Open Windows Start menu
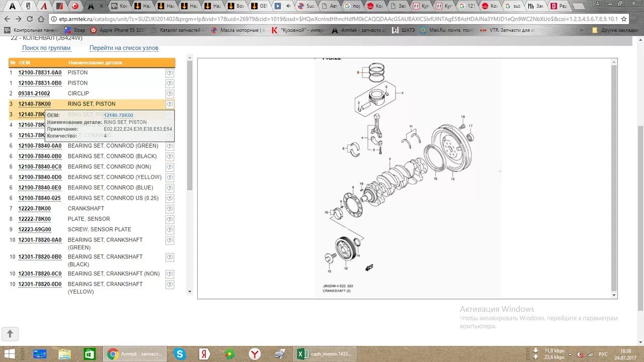This screenshot has height=362, width=644. point(10,354)
